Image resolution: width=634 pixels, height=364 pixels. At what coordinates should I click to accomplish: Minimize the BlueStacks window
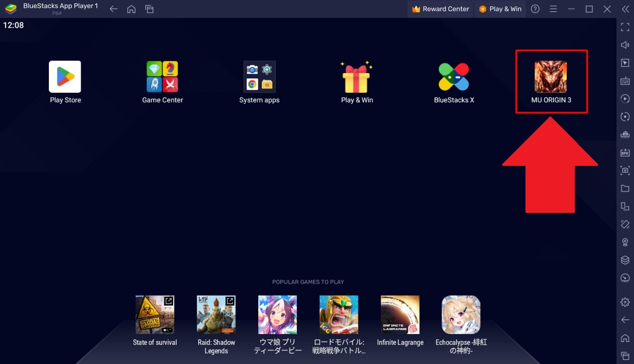pyautogui.click(x=571, y=9)
